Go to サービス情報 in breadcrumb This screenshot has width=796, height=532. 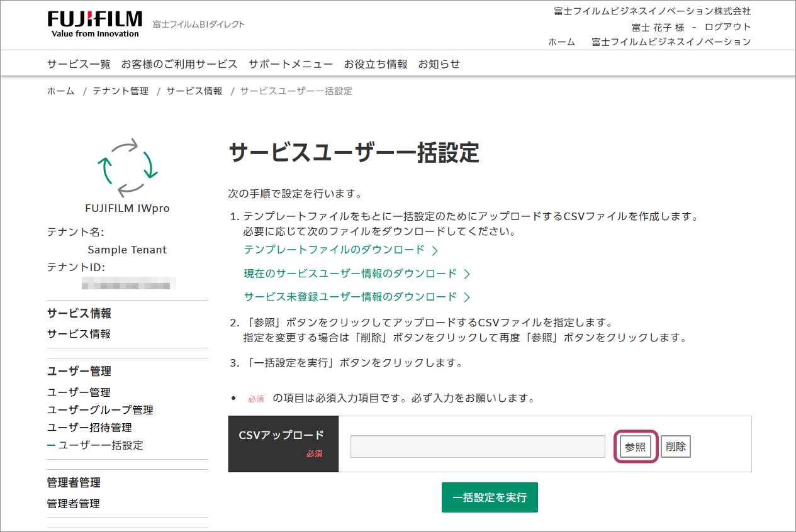194,91
